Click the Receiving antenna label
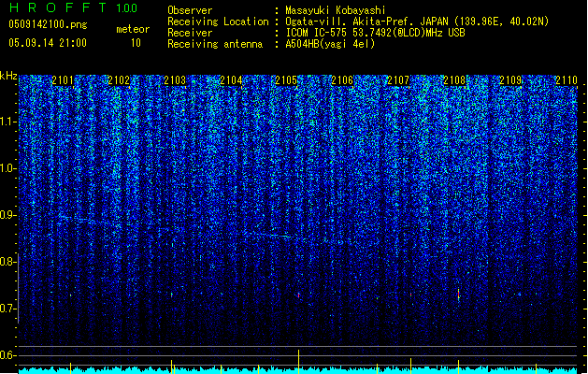The height and width of the screenshot is (374, 588). pyautogui.click(x=215, y=44)
